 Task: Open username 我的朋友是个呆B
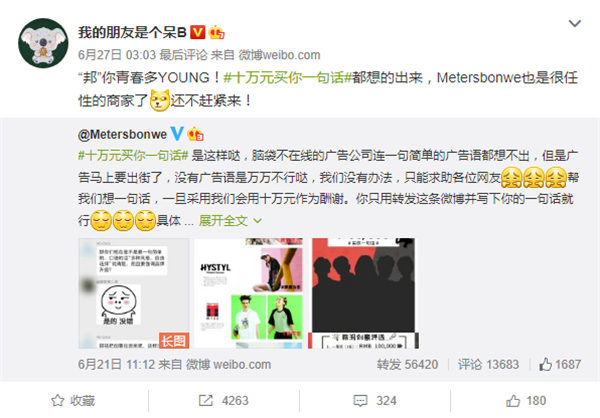pos(132,33)
